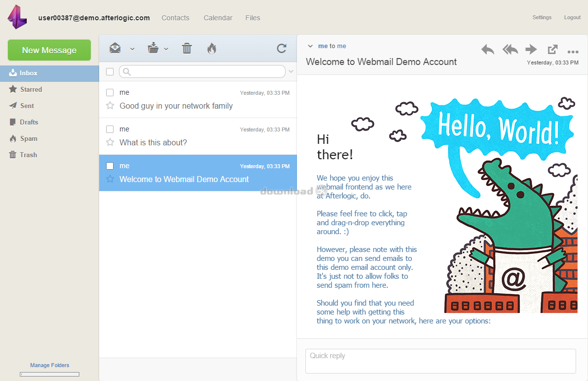Click the trash delete icon in toolbar
This screenshot has height=381, width=588.
tap(187, 48)
